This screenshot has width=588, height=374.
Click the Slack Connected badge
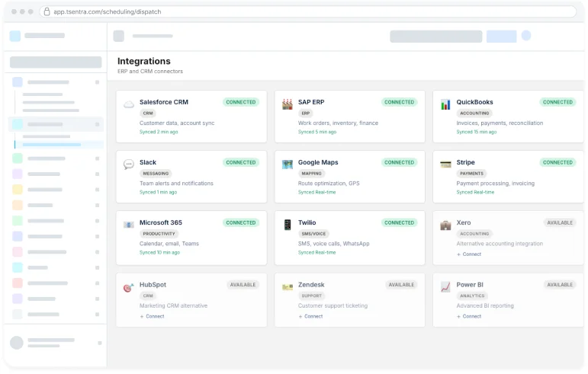click(x=241, y=162)
